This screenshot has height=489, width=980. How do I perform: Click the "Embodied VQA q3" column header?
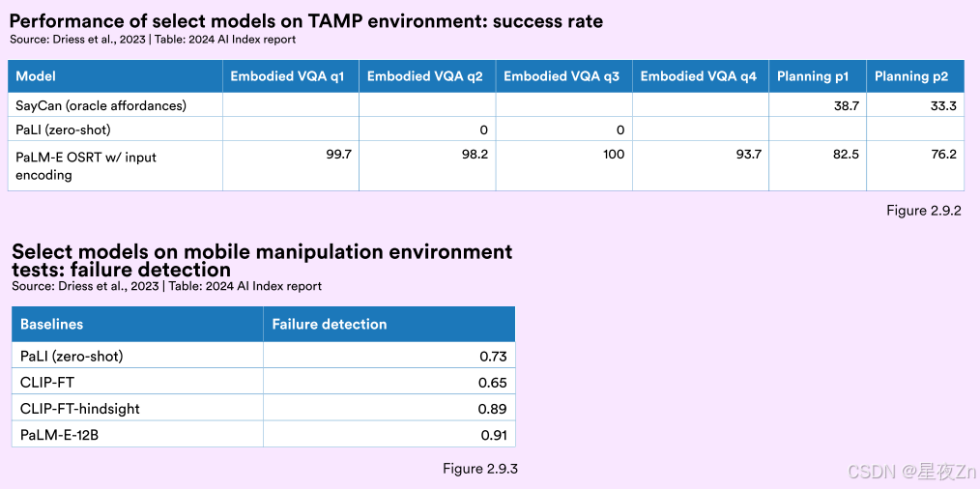pyautogui.click(x=564, y=77)
